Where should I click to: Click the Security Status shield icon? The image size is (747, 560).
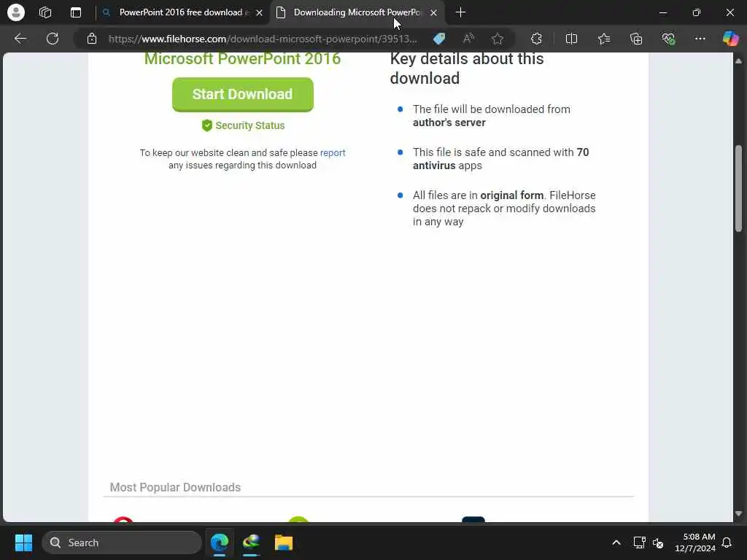(x=206, y=125)
